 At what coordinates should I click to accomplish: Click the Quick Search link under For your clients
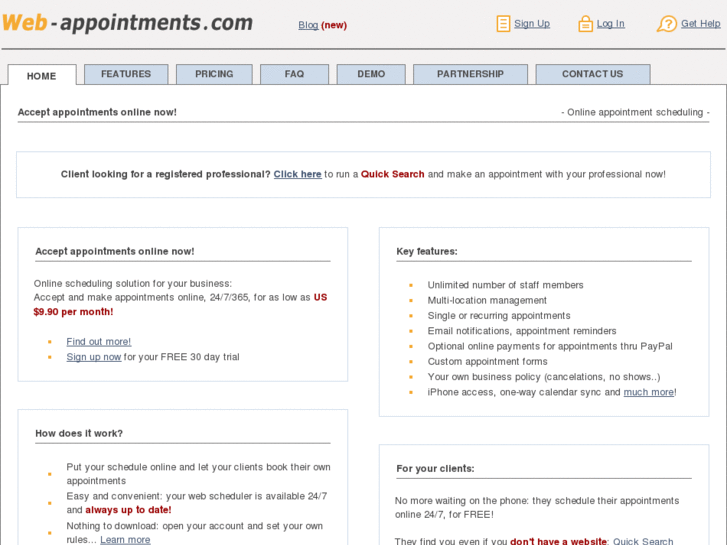pyautogui.click(x=643, y=541)
